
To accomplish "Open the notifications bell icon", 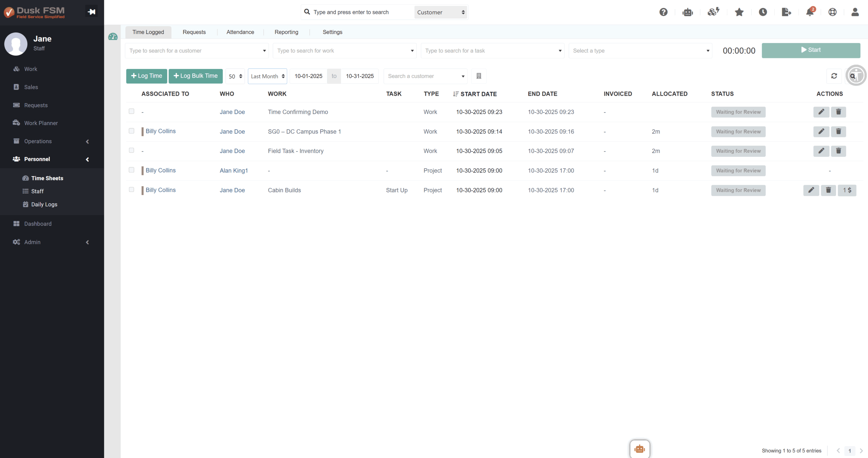I will (810, 12).
